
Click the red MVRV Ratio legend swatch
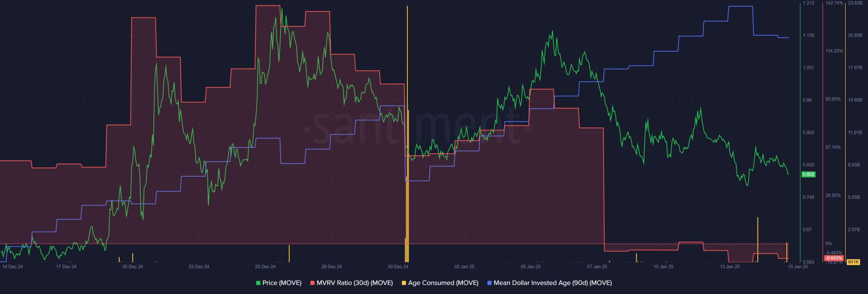(312, 283)
